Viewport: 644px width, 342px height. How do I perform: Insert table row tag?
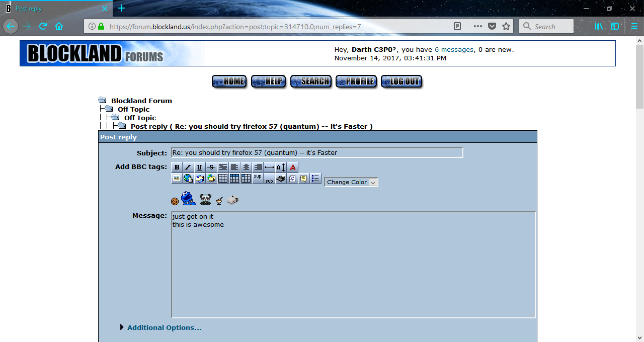click(x=234, y=179)
